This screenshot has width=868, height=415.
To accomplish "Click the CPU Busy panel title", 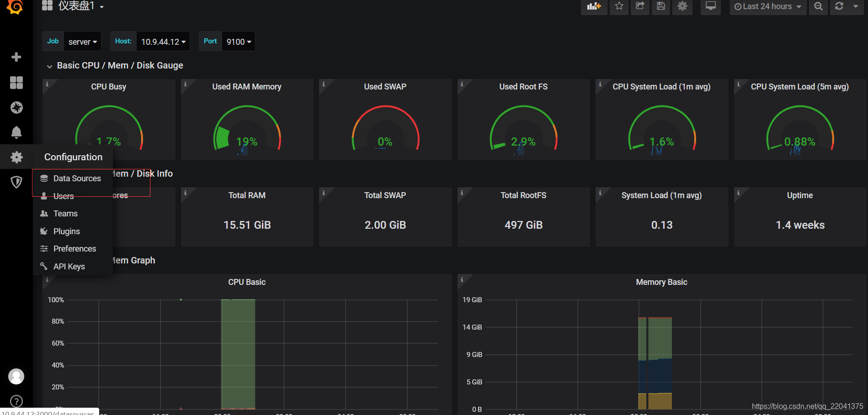I will [x=109, y=87].
